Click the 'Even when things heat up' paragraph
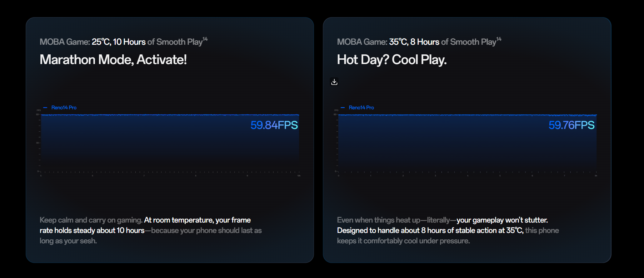 pyautogui.click(x=448, y=230)
